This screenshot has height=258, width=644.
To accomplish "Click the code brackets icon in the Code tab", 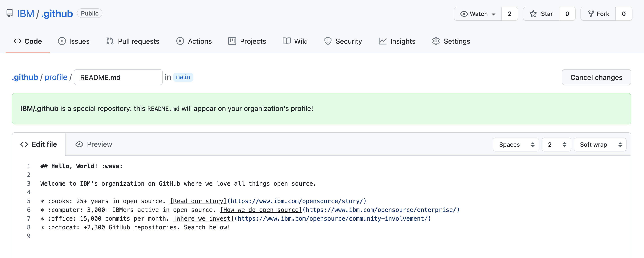I will (x=17, y=41).
